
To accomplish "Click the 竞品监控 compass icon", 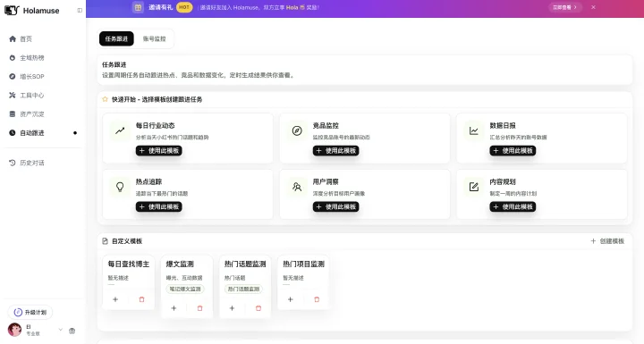I will [x=297, y=131].
